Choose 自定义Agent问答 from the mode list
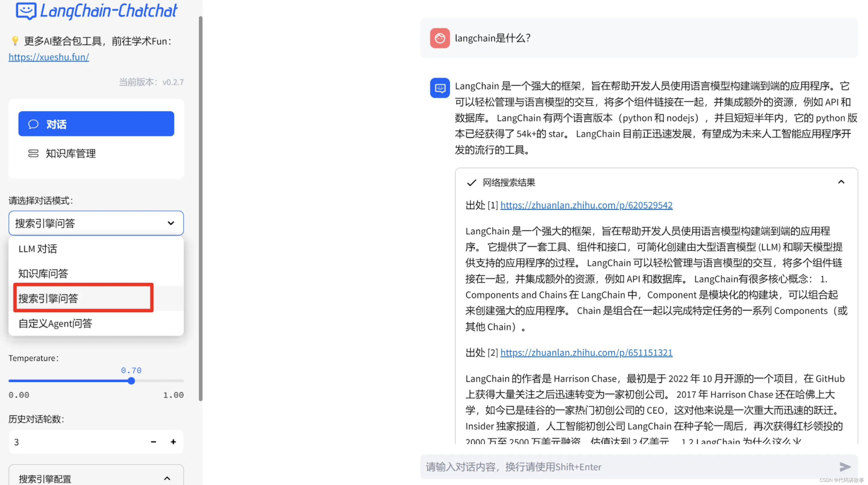 tap(55, 323)
